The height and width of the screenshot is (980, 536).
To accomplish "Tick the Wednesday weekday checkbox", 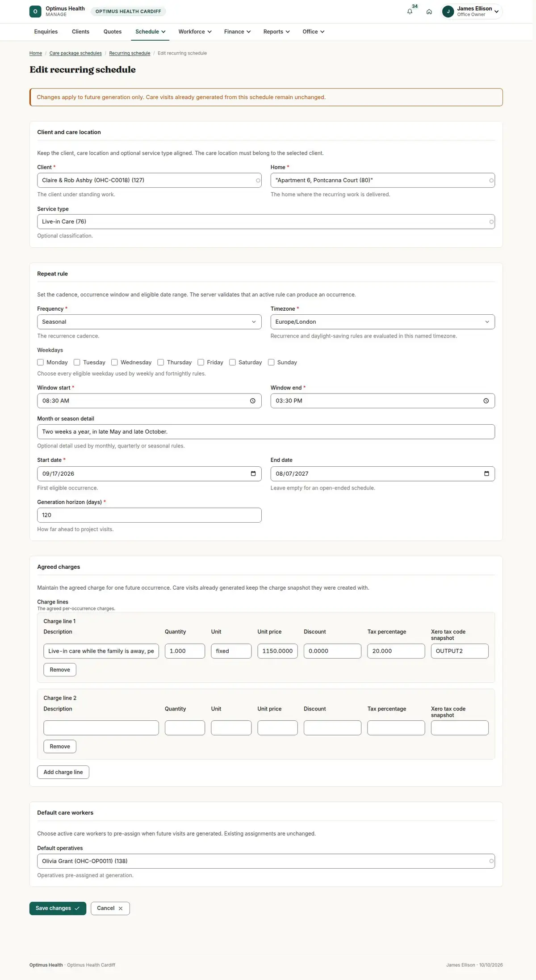I will (x=114, y=363).
